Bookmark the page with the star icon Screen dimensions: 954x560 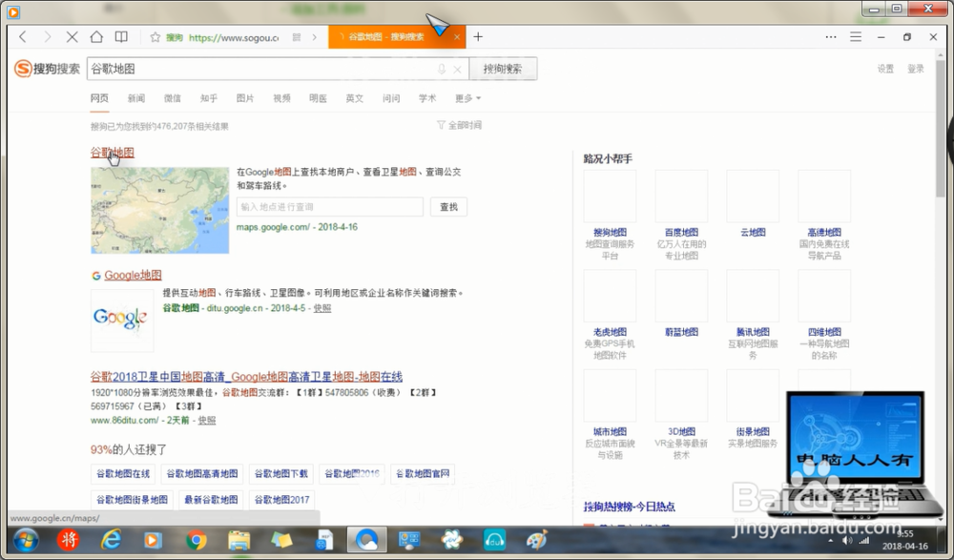(156, 37)
